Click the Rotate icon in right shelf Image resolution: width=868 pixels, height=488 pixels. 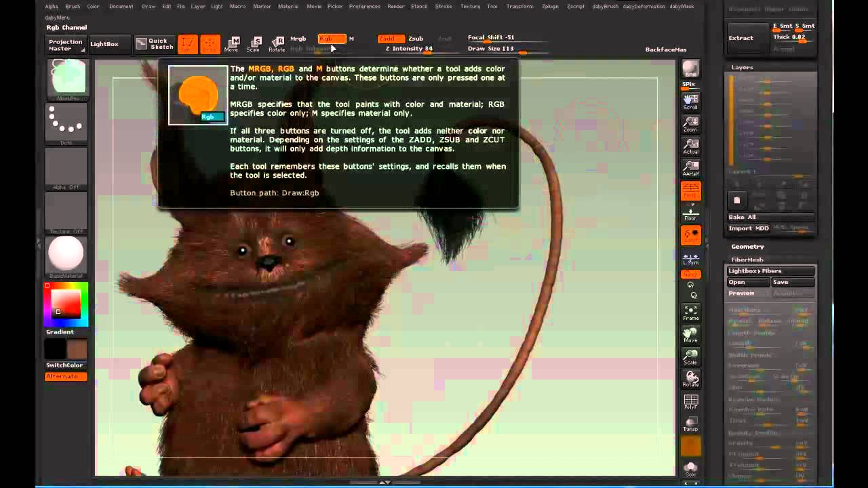pos(690,379)
